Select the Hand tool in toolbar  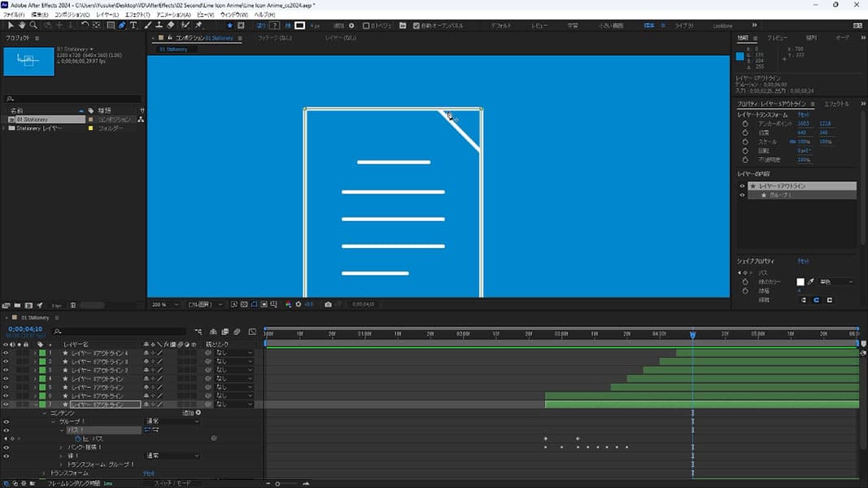pyautogui.click(x=22, y=25)
